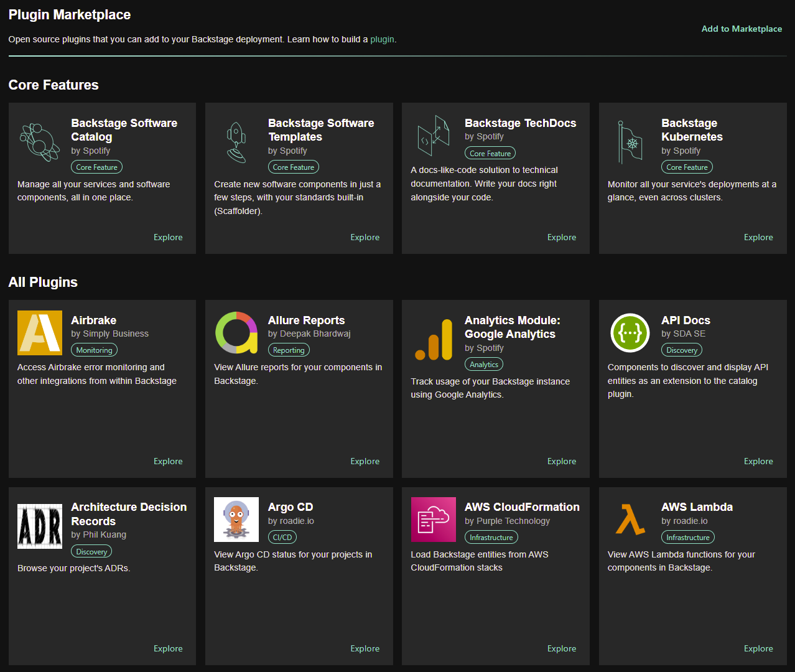795x672 pixels.
Task: Click the AWS Lambda orange icon
Action: [630, 520]
